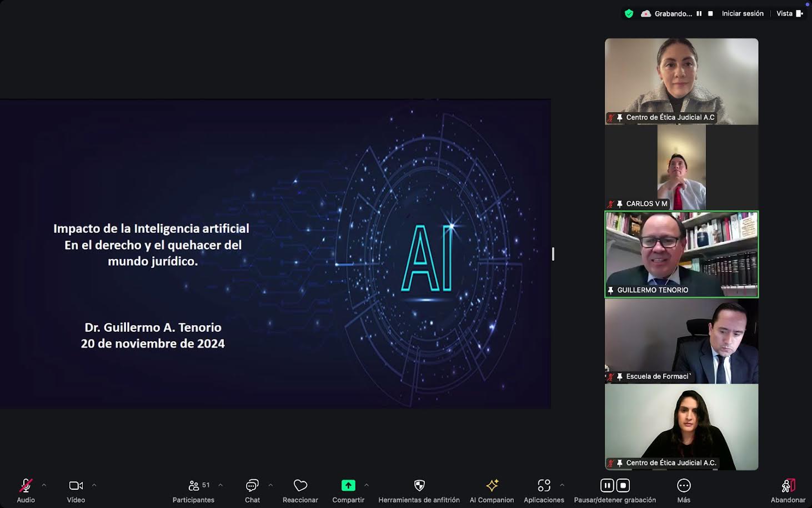Open the Aplicaciones icon
812x508 pixels.
[544, 486]
